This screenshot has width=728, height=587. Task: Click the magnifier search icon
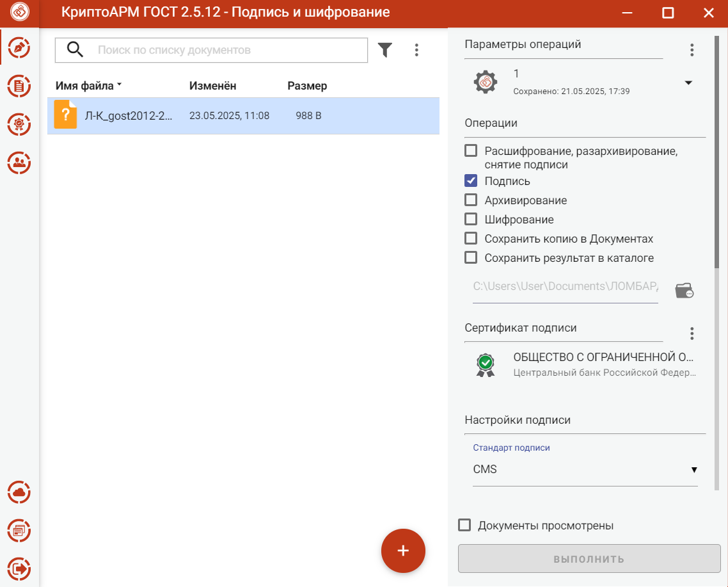click(75, 49)
